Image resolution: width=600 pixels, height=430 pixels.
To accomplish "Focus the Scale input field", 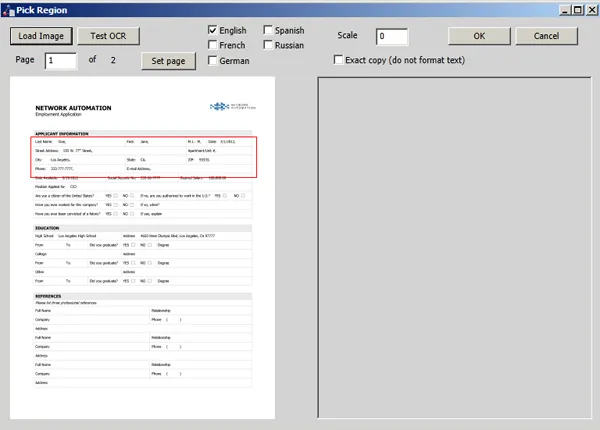I will pos(391,37).
